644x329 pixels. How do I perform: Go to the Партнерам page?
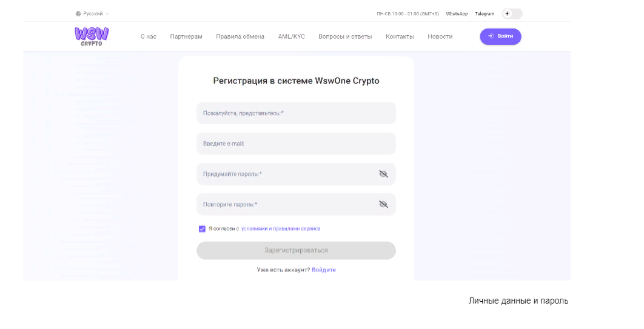click(186, 36)
